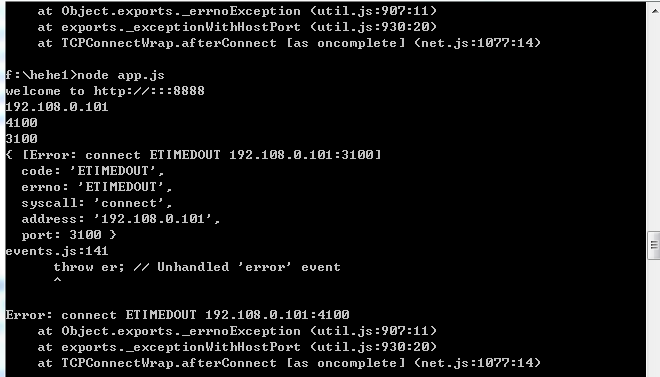
Task: Click the scrollbar up arrow
Action: click(x=654, y=9)
